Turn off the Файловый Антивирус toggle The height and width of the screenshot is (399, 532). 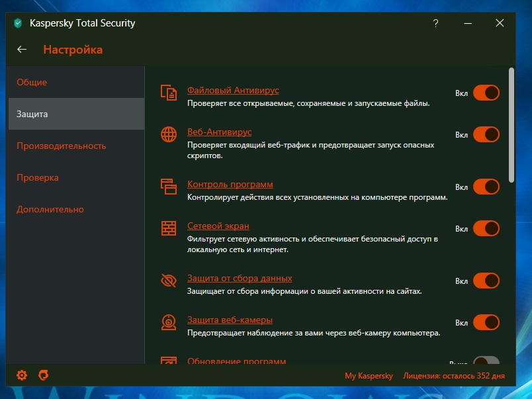[x=486, y=93]
